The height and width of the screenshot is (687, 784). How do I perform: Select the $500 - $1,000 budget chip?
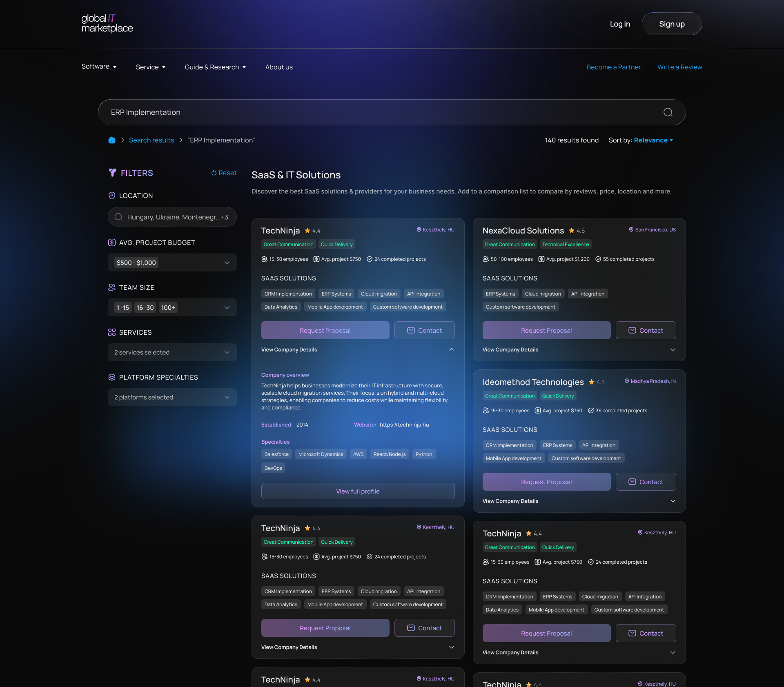pos(136,262)
